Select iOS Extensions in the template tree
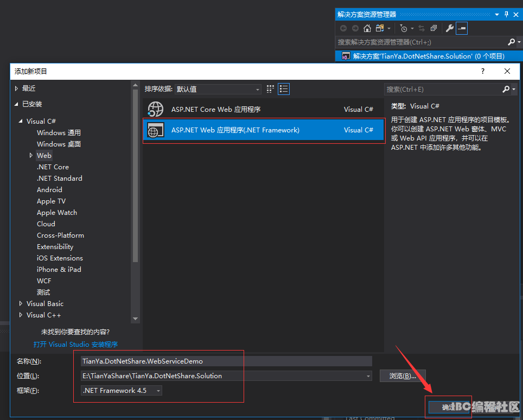 60,258
